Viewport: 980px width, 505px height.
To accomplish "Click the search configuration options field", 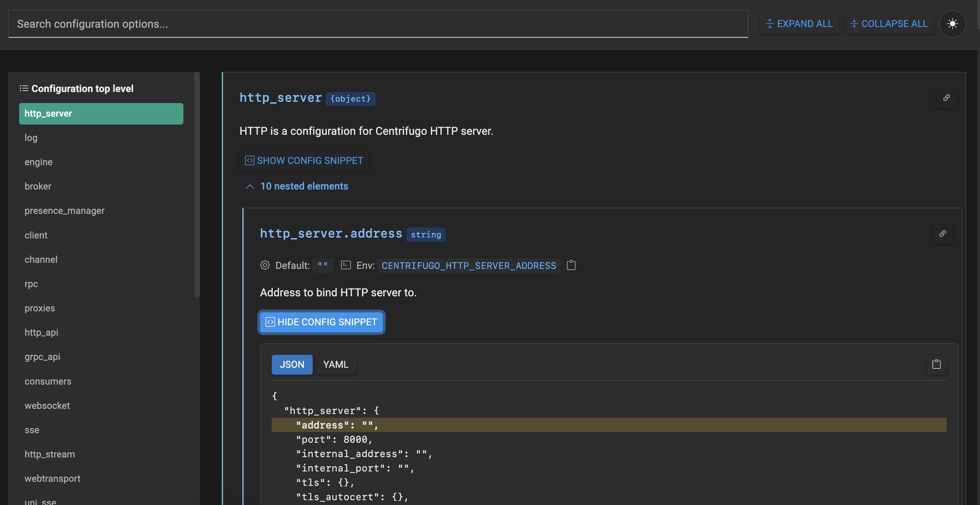I will point(378,24).
